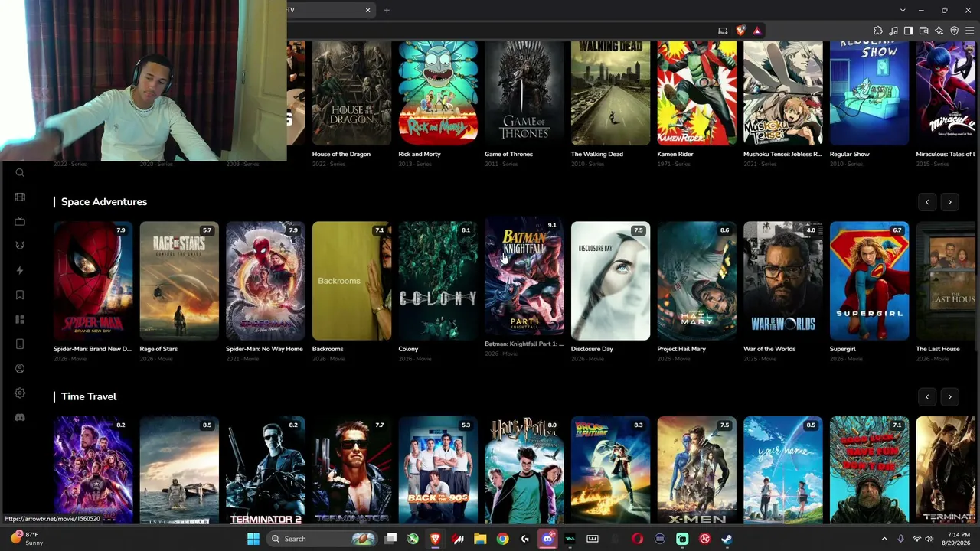Open the bookmark watchlist icon in sidebar
This screenshot has height=551, width=980.
coord(20,295)
